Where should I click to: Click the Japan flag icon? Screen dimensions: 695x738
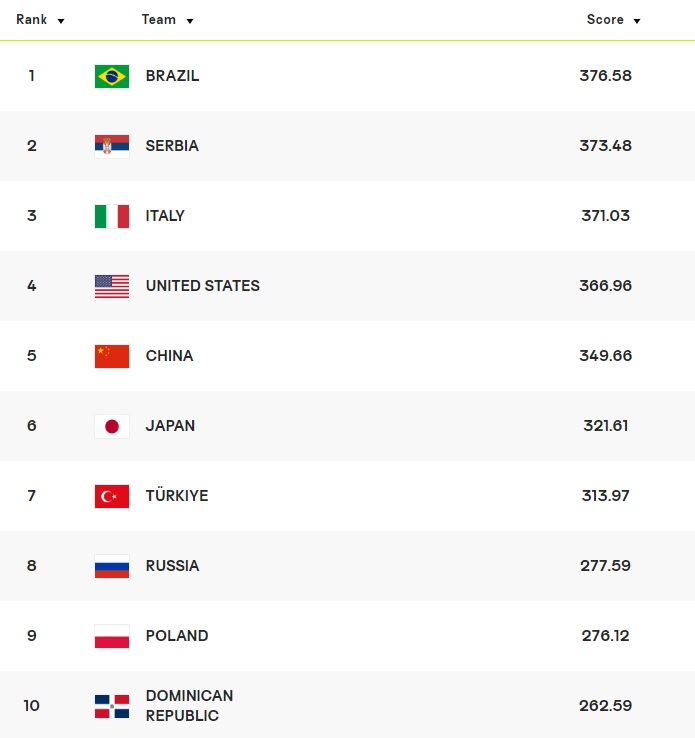pos(112,426)
